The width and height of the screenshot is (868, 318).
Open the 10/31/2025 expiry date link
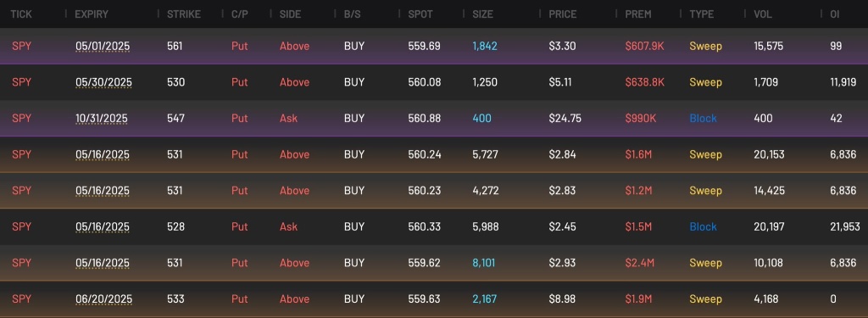pyautogui.click(x=102, y=119)
